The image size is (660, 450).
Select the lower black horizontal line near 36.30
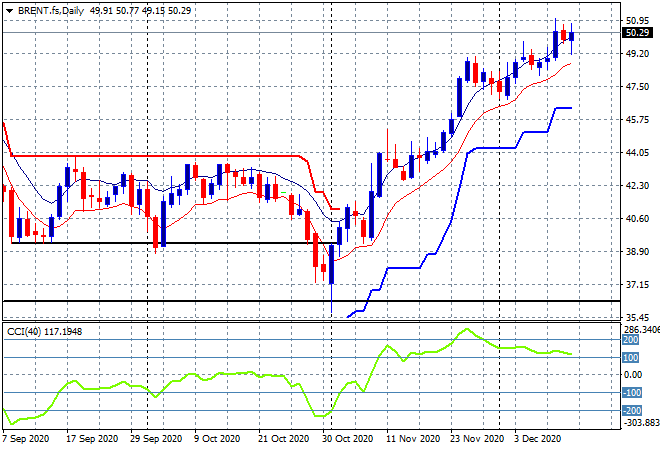click(x=311, y=301)
